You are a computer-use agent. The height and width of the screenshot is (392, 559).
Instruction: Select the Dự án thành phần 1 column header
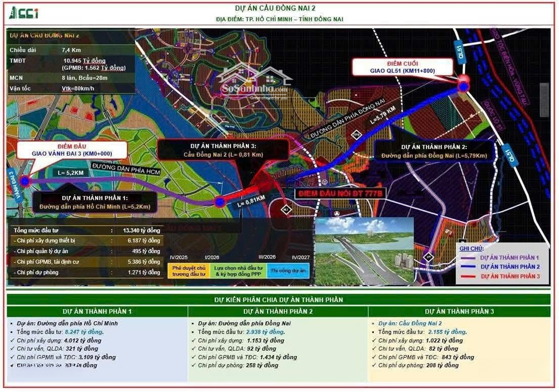[97, 311]
